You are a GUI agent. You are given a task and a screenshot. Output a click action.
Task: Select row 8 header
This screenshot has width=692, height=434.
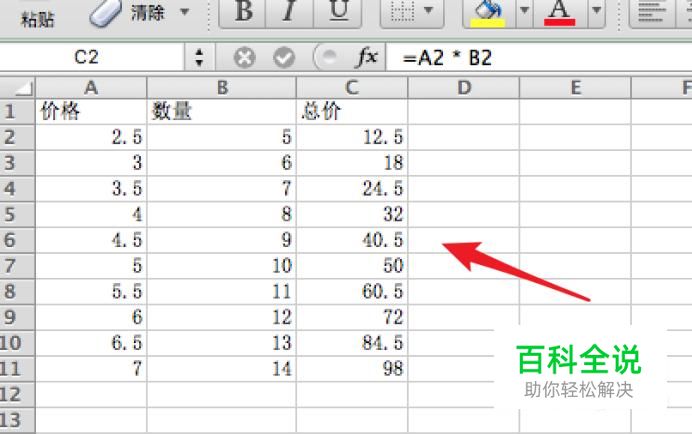(x=17, y=291)
